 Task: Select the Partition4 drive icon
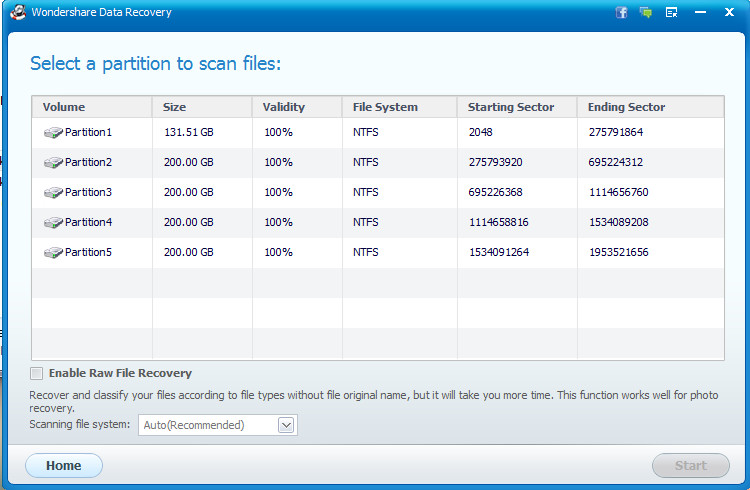click(x=53, y=223)
